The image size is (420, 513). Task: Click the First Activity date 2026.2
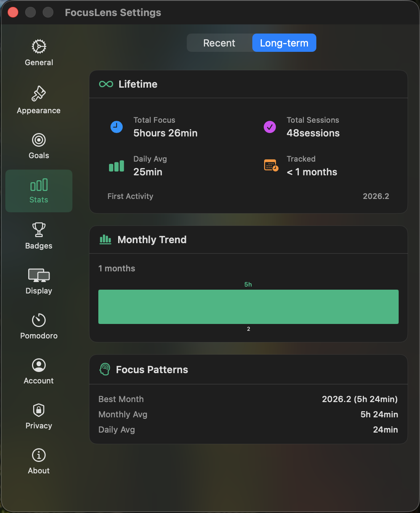[376, 196]
